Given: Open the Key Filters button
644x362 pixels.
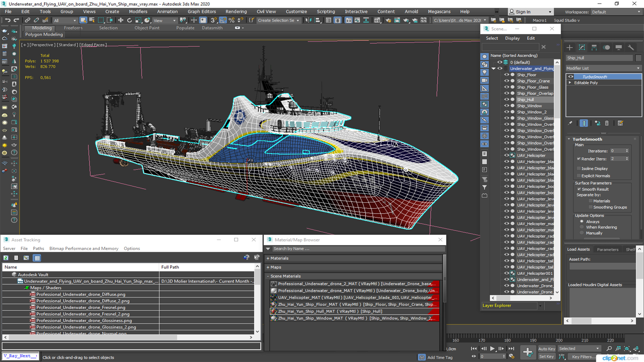Looking at the screenshot, I should [583, 356].
